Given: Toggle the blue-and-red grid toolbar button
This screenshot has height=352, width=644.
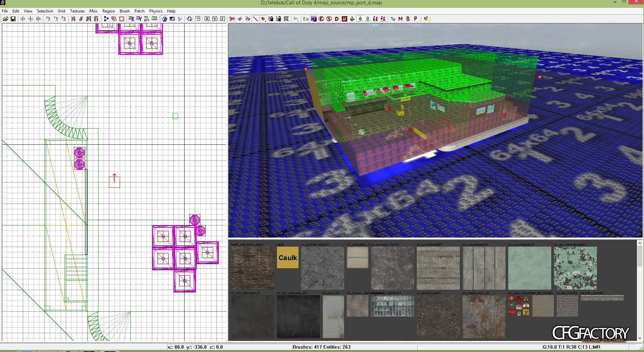Looking at the screenshot, I should [x=314, y=19].
